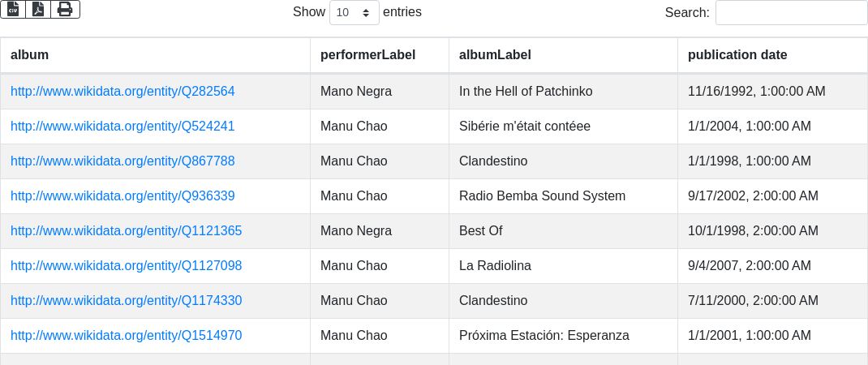
Task: Open the Wikidata entity Q524241 link
Action: (122, 127)
